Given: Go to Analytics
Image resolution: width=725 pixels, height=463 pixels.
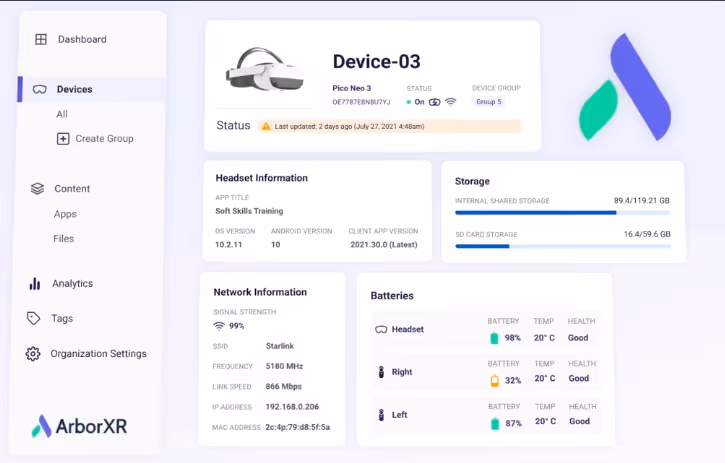Looking at the screenshot, I should 73,284.
